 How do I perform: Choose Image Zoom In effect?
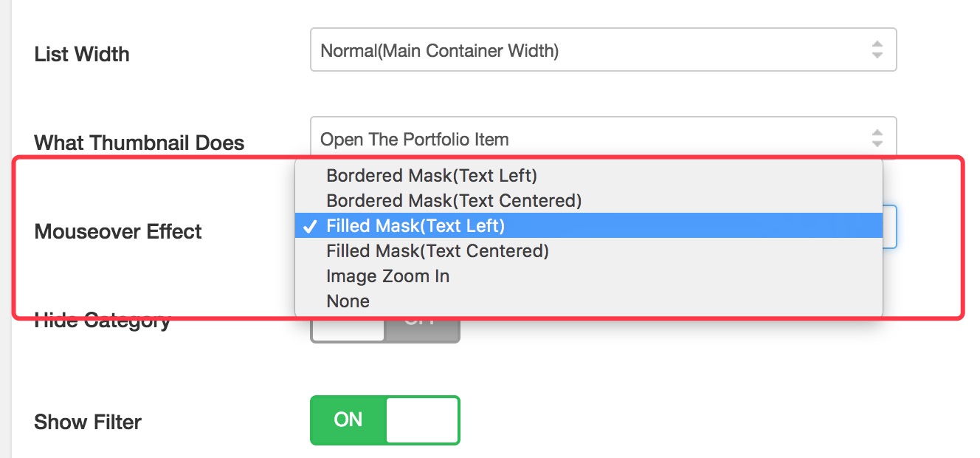pyautogui.click(x=388, y=276)
